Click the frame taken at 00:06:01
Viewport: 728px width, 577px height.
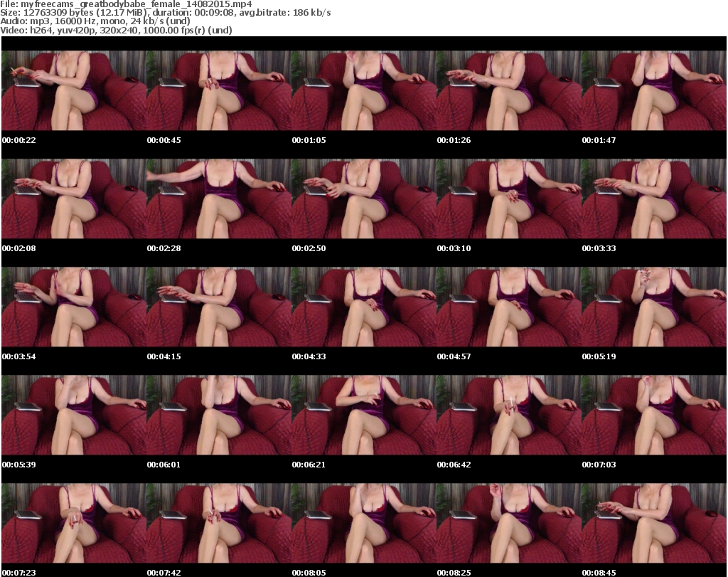tap(219, 415)
